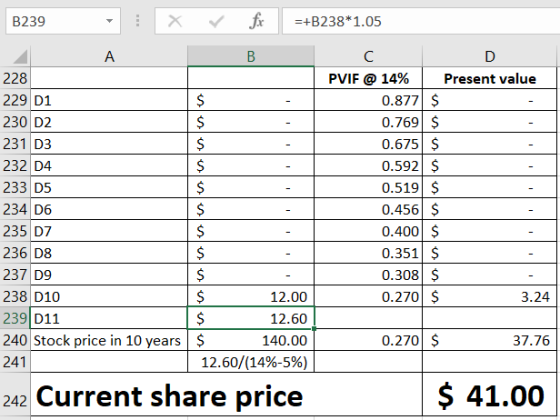This screenshot has width=560, height=420.
Task: Select row 233 header
Action: pos(15,188)
